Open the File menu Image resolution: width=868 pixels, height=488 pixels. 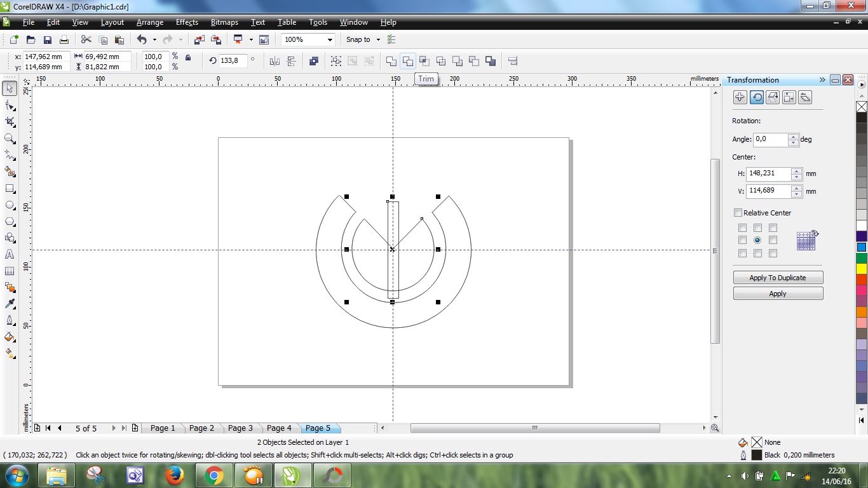[29, 22]
